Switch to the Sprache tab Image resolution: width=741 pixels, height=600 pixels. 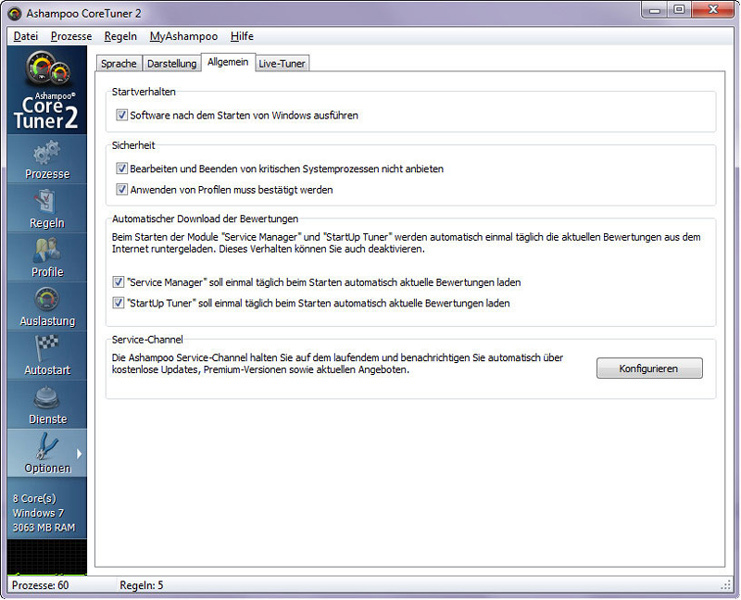click(x=119, y=63)
